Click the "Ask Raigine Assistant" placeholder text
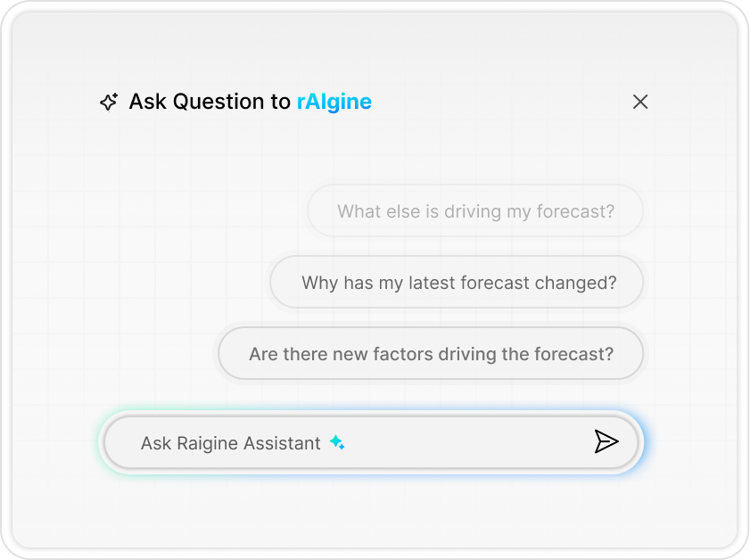 coord(230,443)
